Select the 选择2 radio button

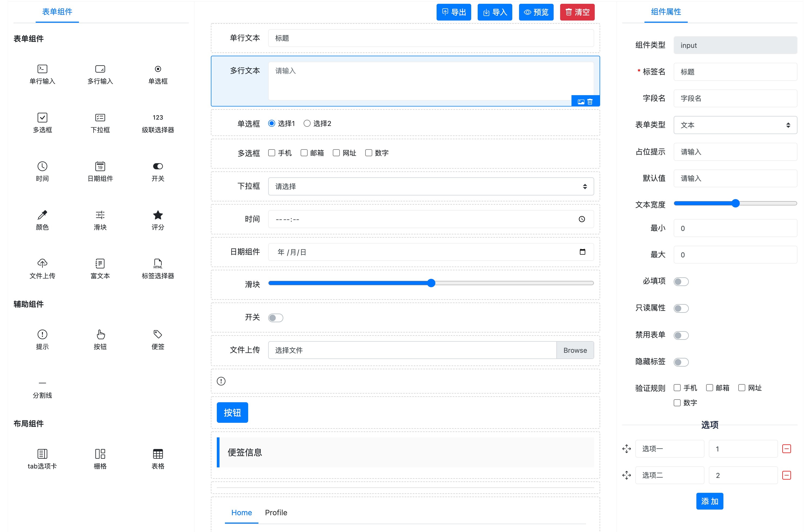307,123
